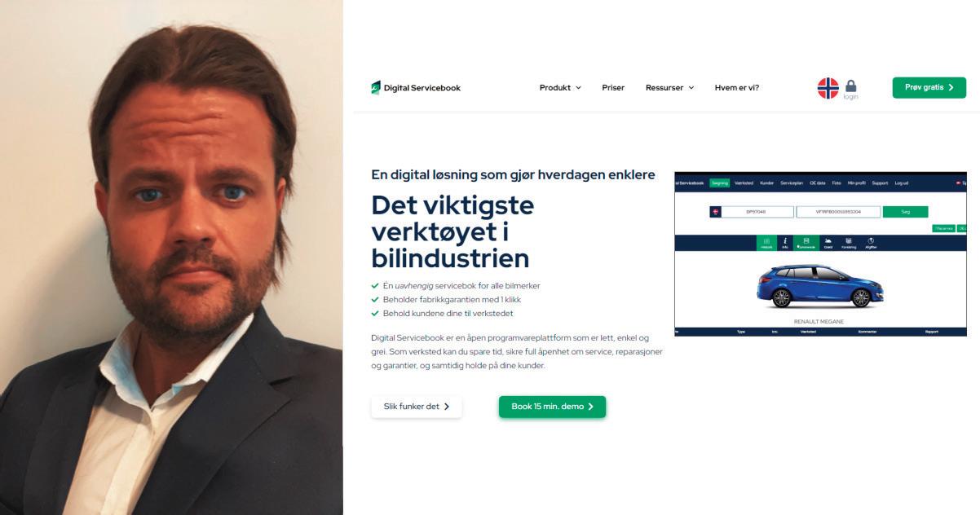Image resolution: width=980 pixels, height=515 pixels.
Task: Click the Book 15 min. demo button
Action: [552, 407]
